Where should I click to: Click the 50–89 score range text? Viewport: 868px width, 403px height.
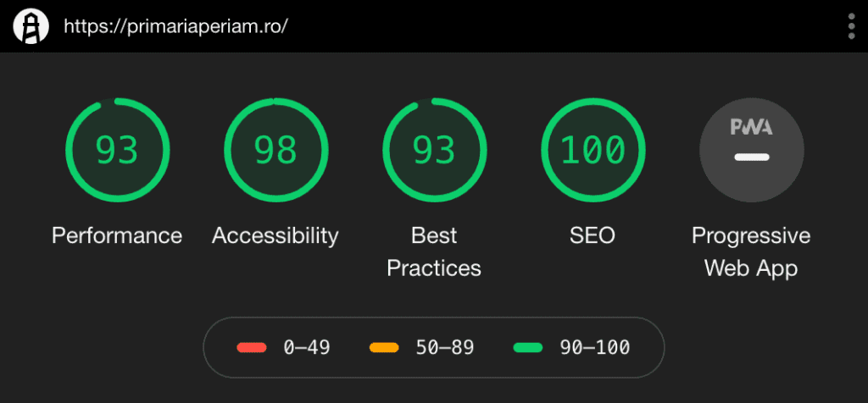[x=445, y=347]
